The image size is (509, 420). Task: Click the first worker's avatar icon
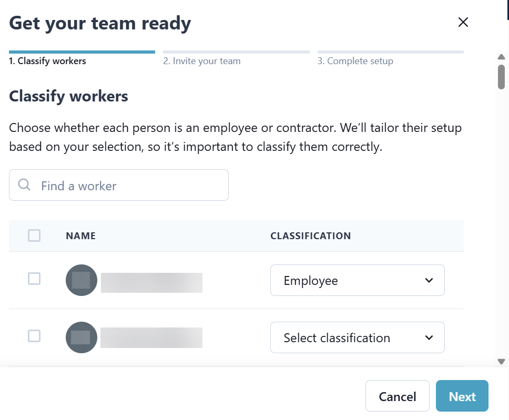pyautogui.click(x=81, y=280)
